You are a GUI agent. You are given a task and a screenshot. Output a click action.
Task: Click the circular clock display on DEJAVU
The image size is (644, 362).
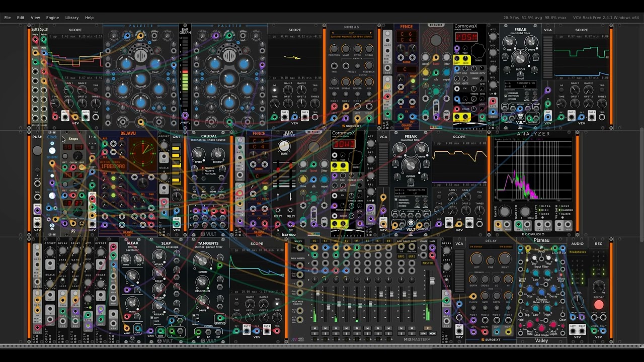coord(143,152)
